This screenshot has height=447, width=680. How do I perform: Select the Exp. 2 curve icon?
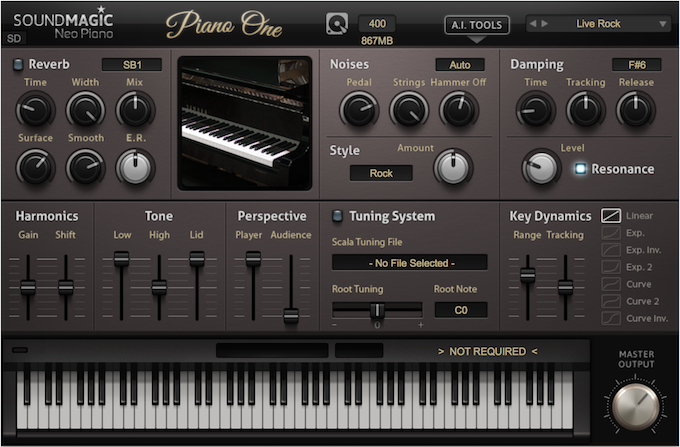pos(611,267)
